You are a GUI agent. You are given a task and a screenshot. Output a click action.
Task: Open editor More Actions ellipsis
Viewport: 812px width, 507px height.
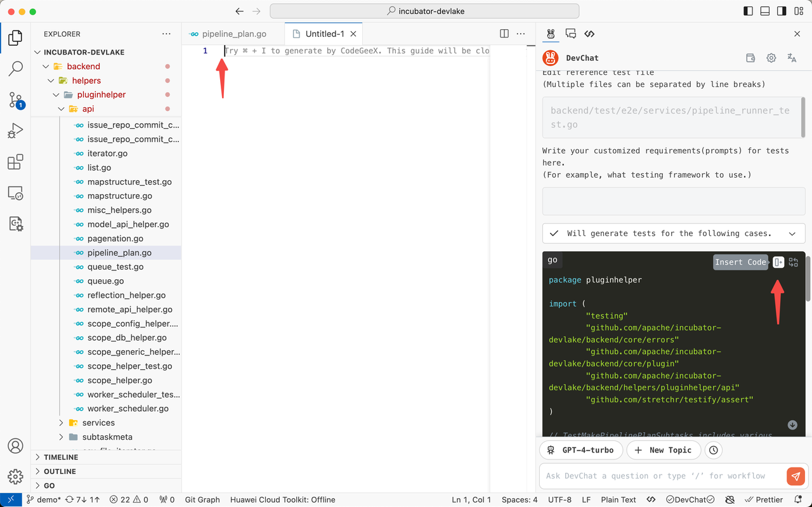[521, 34]
